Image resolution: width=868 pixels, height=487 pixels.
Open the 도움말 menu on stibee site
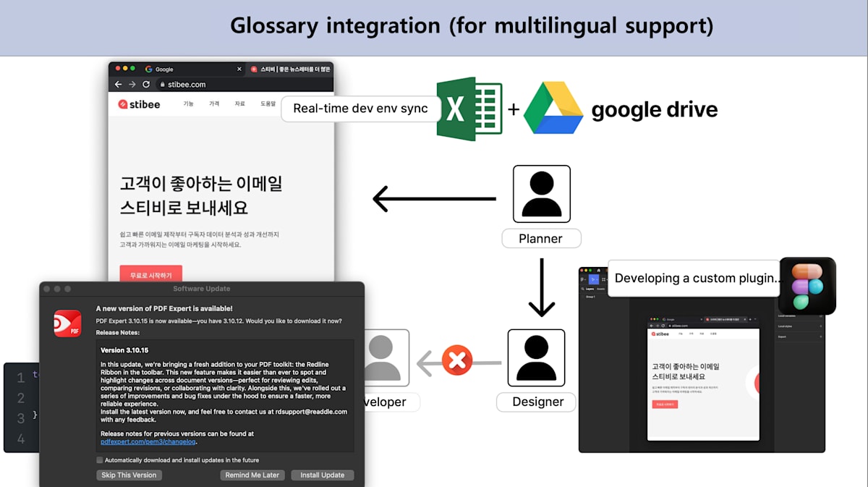268,104
